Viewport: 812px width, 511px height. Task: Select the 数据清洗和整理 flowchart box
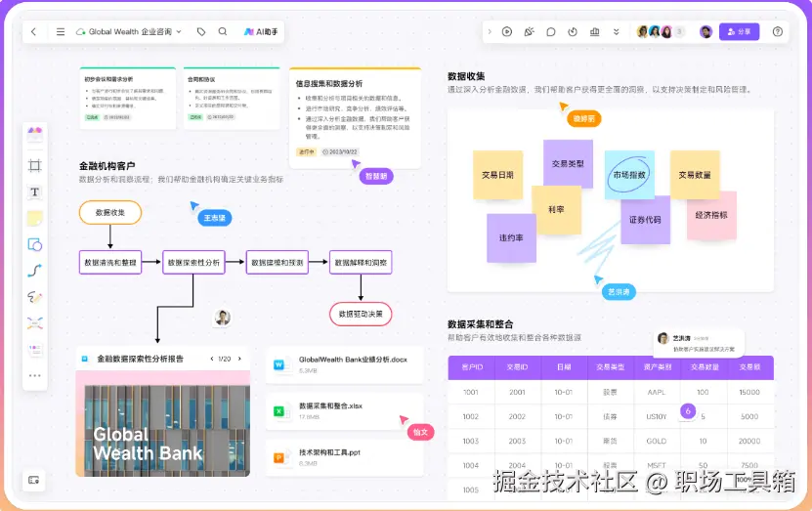pos(110,263)
